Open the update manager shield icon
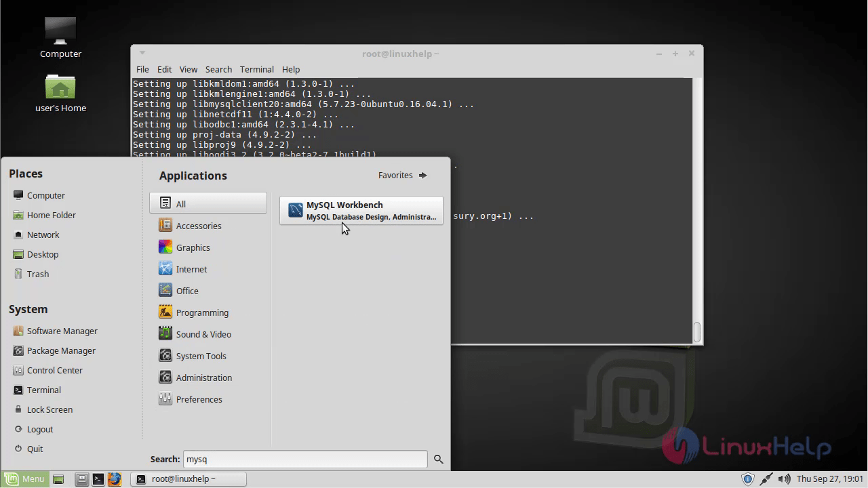This screenshot has width=868, height=488. tap(748, 479)
